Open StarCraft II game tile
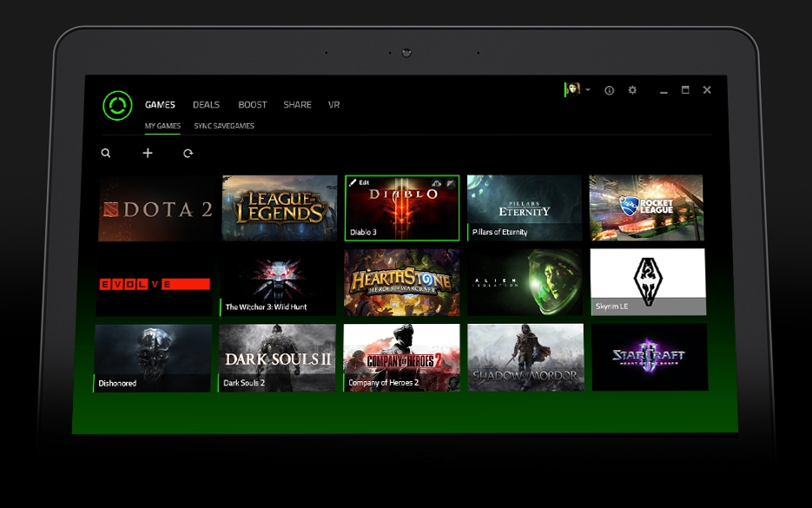Image resolution: width=812 pixels, height=508 pixels. [x=650, y=357]
